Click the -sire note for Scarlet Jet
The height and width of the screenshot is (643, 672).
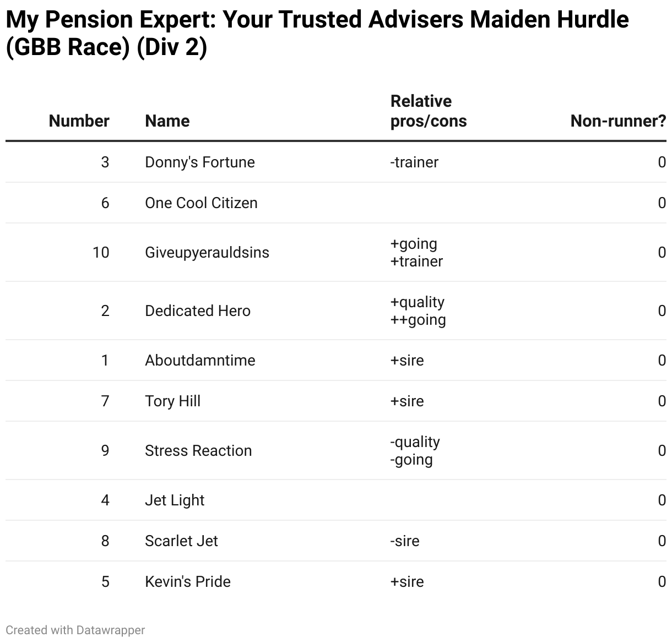click(405, 541)
